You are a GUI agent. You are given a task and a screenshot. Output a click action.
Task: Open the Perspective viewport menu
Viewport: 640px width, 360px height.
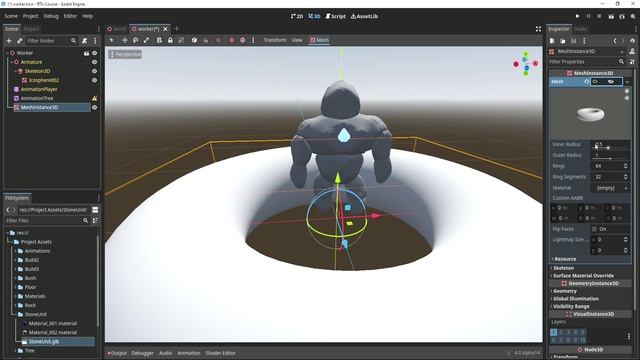point(125,54)
